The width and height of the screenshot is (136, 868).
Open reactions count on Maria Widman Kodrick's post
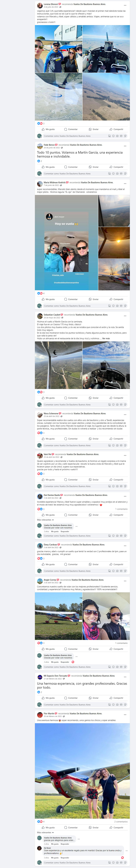(41, 293)
